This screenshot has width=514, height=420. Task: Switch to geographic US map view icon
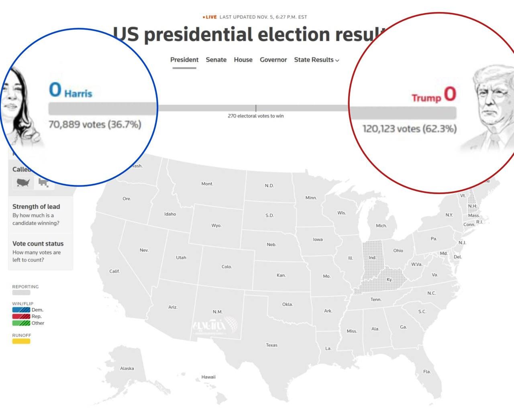[23, 183]
